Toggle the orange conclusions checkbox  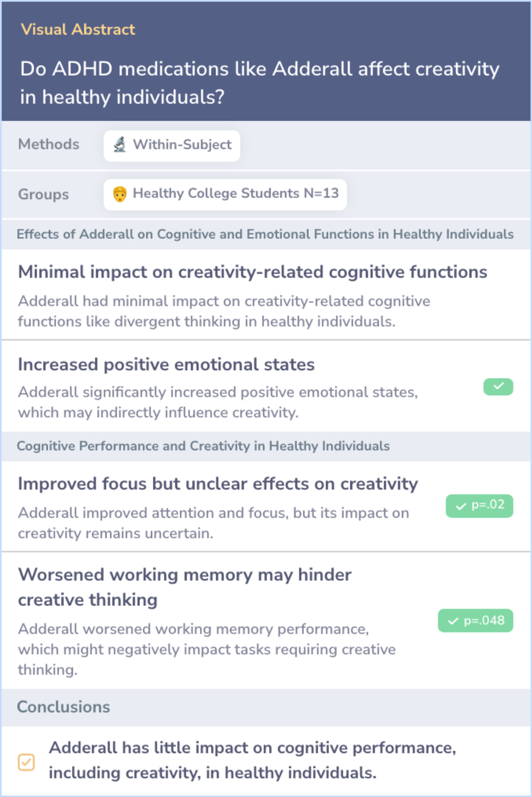[x=26, y=762]
